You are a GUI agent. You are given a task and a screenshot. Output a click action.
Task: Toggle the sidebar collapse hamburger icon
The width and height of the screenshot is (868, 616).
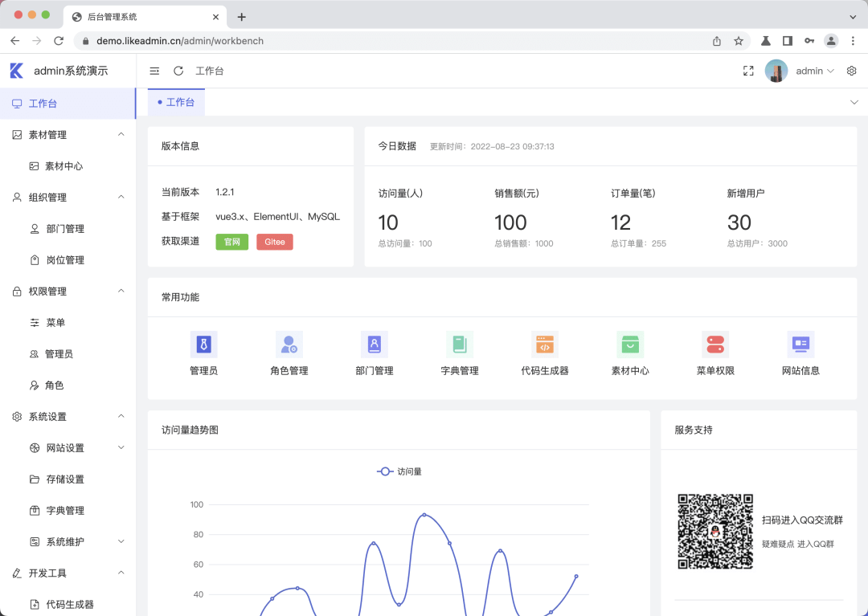coord(155,71)
